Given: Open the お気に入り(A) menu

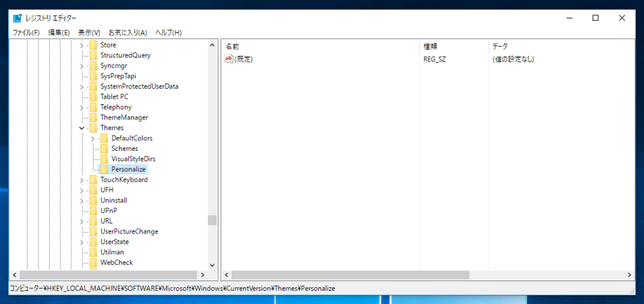Looking at the screenshot, I should coord(128,33).
